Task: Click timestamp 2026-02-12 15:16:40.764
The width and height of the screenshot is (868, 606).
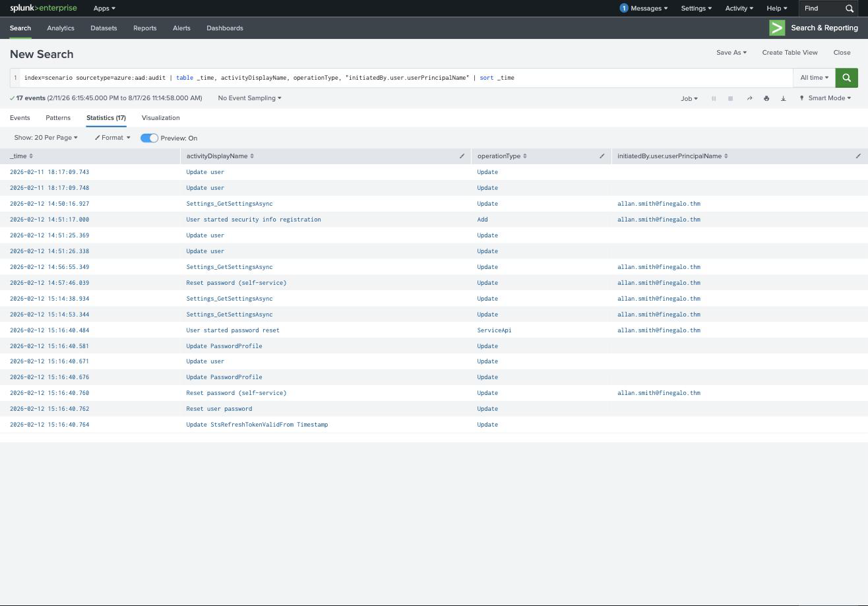Action: [x=49, y=425]
